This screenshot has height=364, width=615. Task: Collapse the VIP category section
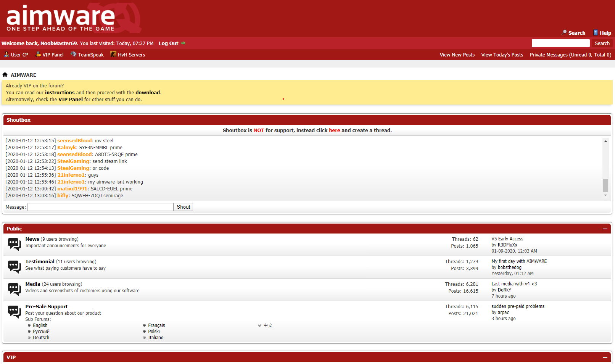click(x=605, y=358)
